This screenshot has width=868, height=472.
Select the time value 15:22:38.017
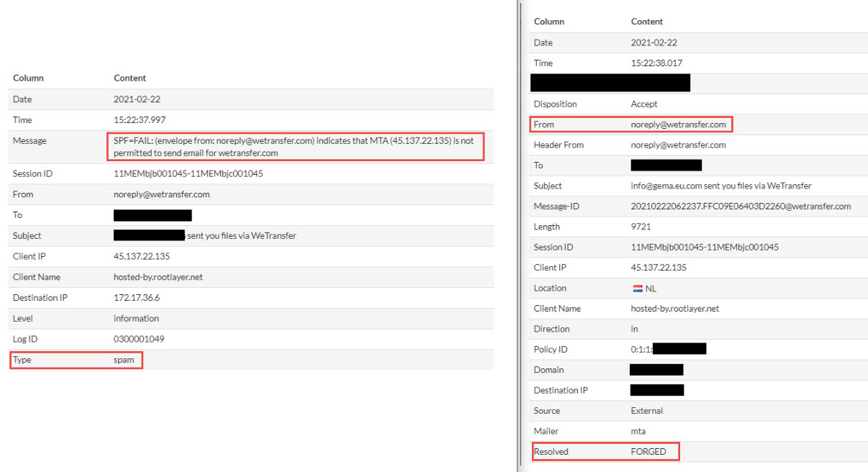point(656,63)
